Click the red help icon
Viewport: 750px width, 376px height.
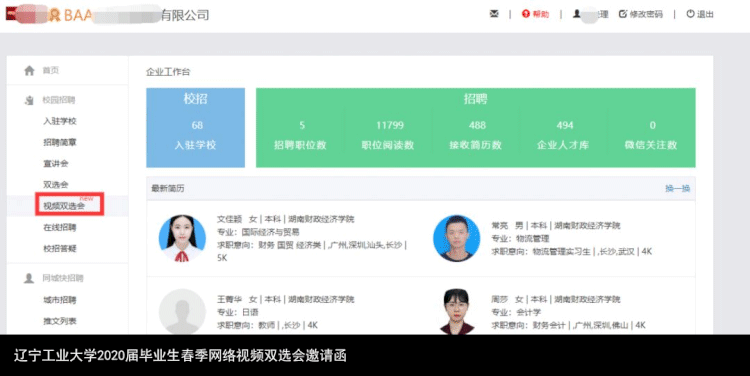(x=526, y=14)
